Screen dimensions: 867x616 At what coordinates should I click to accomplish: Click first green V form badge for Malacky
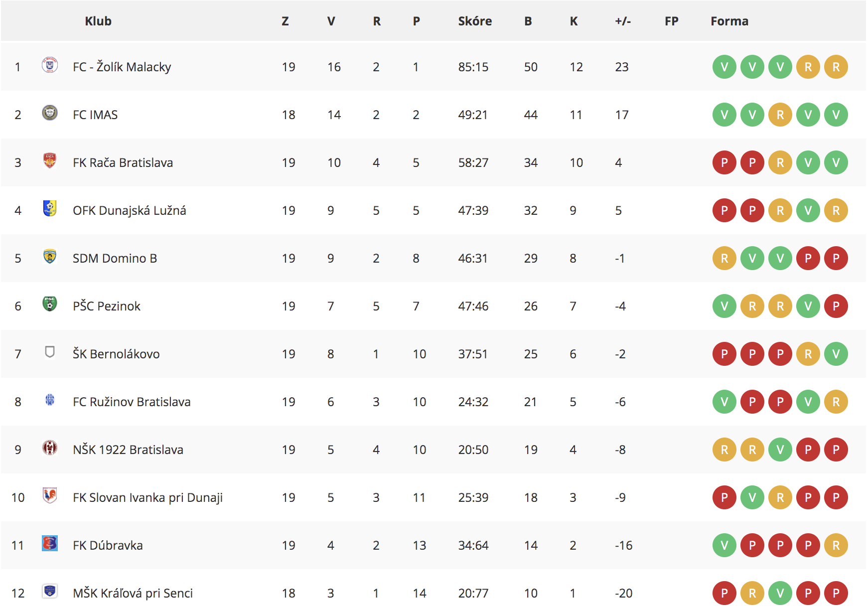tap(724, 67)
